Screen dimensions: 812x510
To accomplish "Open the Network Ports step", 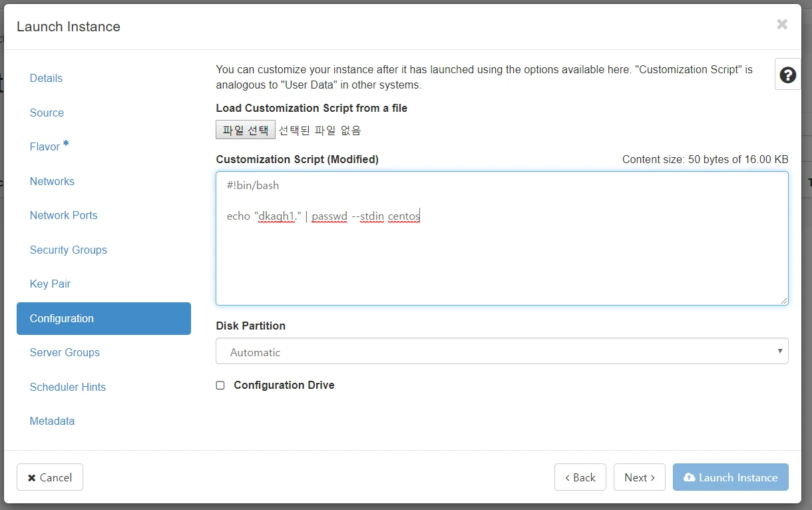I will click(x=63, y=215).
